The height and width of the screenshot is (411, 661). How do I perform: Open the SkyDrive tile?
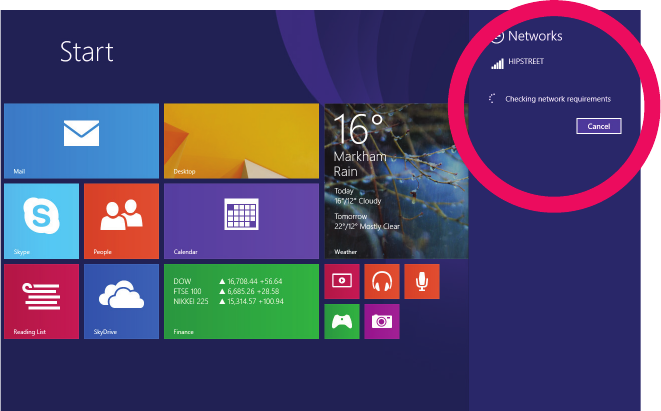coord(121,301)
